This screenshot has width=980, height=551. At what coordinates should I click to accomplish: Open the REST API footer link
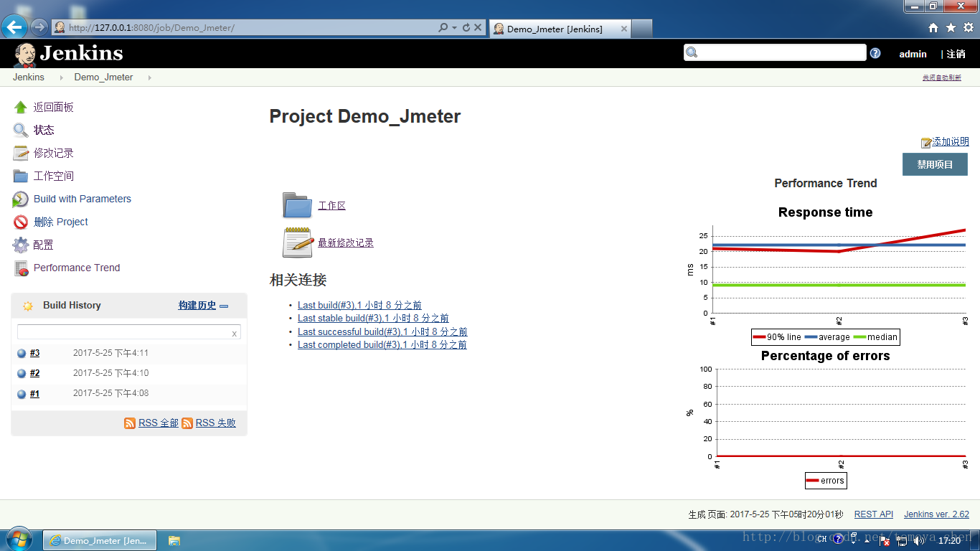point(874,514)
